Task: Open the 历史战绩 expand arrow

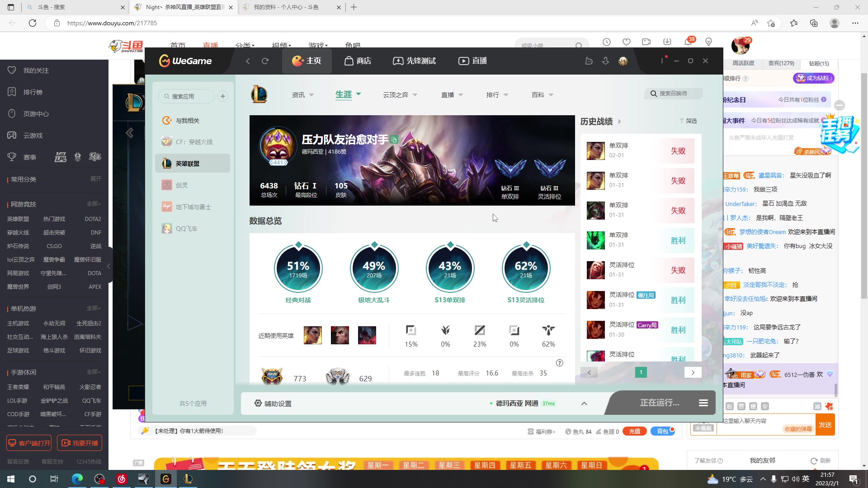Action: [x=620, y=122]
